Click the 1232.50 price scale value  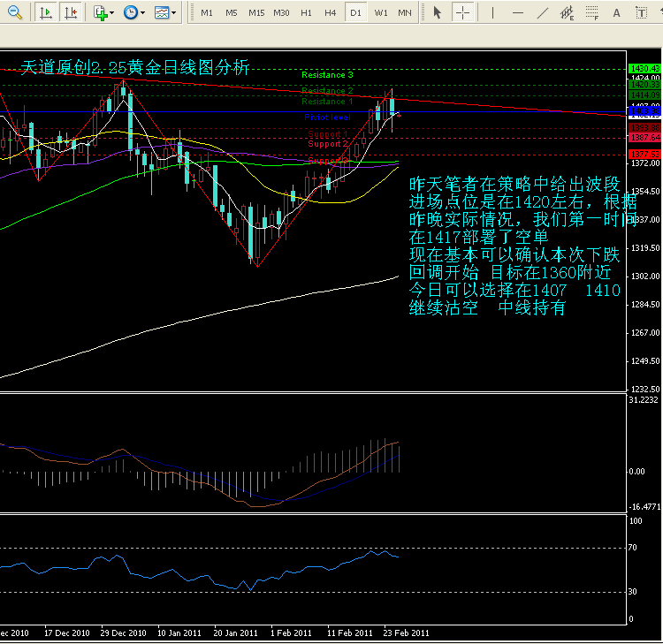(x=645, y=390)
